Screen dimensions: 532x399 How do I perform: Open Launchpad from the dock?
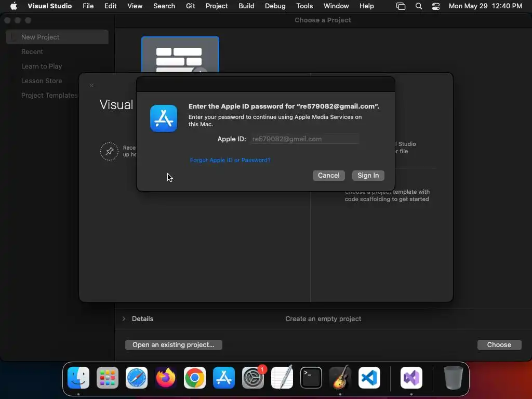(x=108, y=378)
